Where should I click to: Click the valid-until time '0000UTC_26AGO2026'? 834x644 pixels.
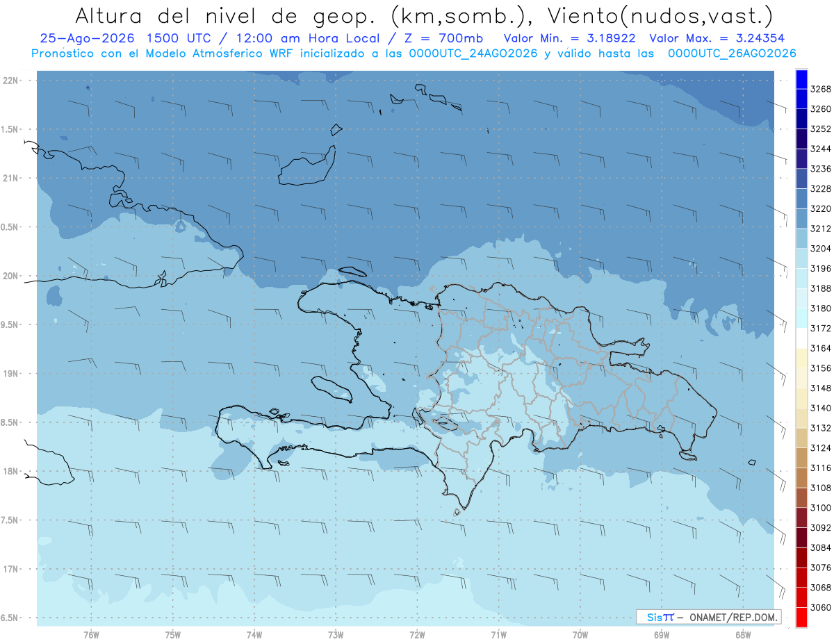coord(732,53)
